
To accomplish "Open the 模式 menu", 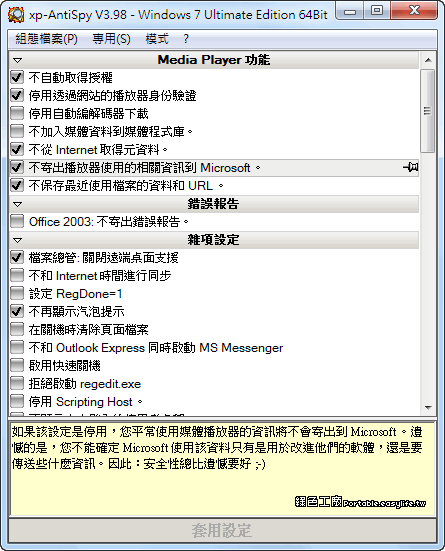I will pos(157,39).
